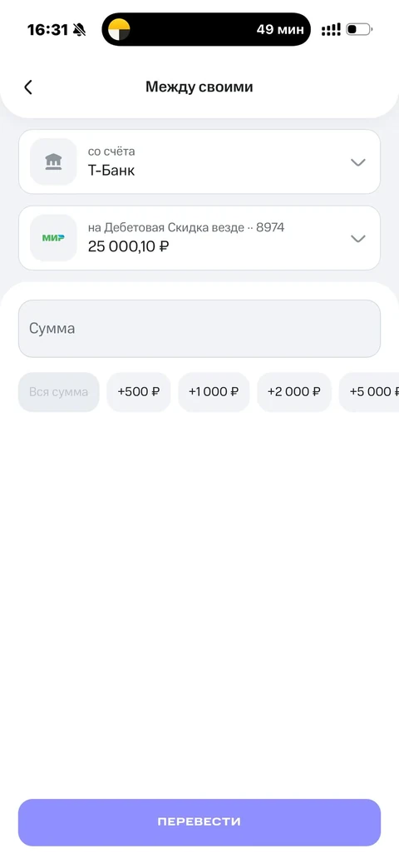Select the 'Вся сумма' chip
The image size is (399, 868).
(x=58, y=392)
